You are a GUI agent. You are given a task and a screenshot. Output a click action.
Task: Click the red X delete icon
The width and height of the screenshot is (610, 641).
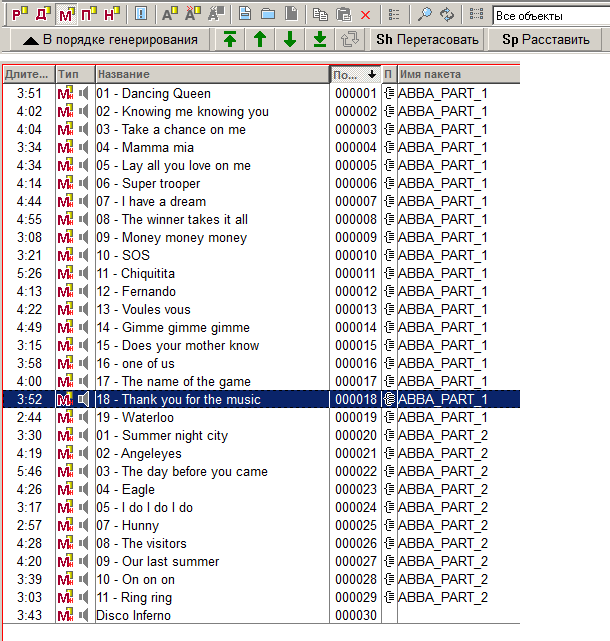pyautogui.click(x=366, y=15)
